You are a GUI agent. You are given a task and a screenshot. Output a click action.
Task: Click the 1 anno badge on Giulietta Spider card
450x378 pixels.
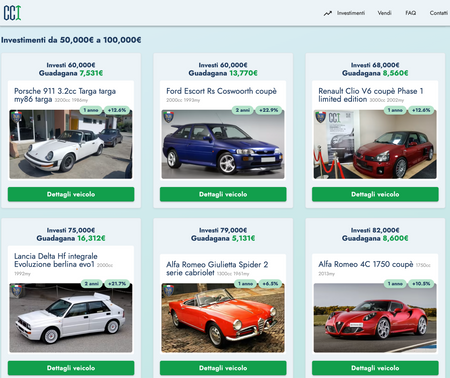click(245, 284)
